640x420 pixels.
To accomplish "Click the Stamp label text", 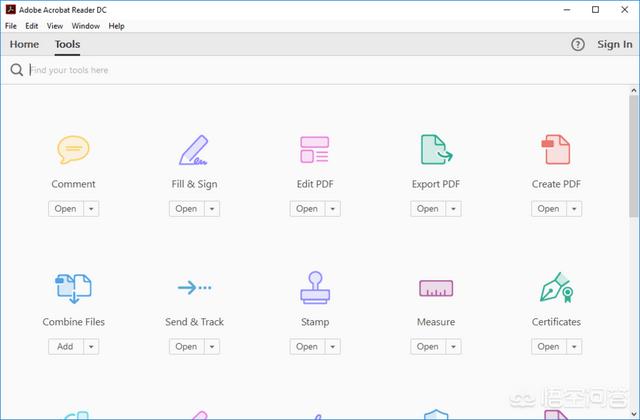I will click(x=315, y=322).
